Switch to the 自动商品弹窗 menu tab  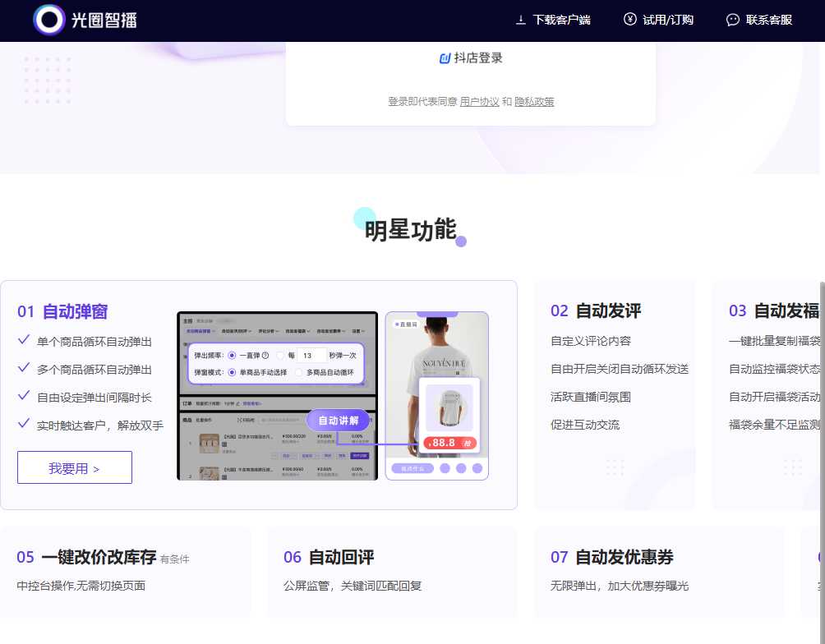pyautogui.click(x=197, y=331)
